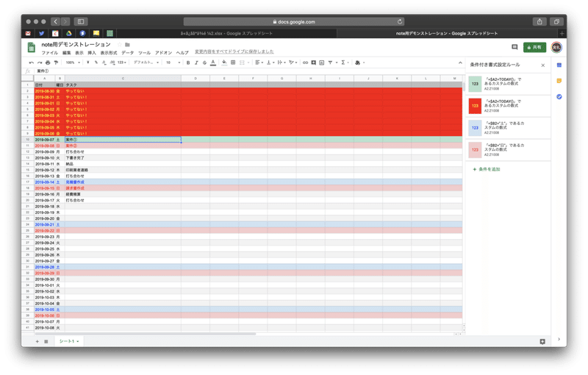Click Safari share icon
This screenshot has width=588, height=375.
click(x=539, y=22)
